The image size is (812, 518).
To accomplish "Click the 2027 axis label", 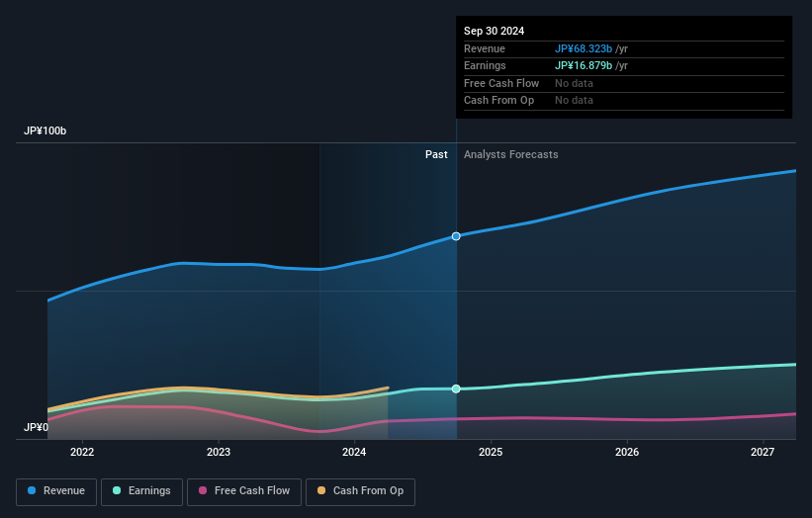I will [763, 453].
